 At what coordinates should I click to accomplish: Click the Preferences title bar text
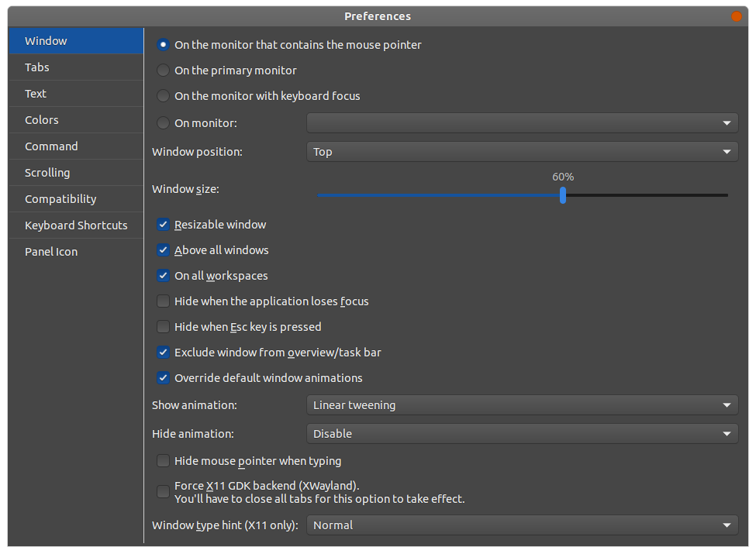(x=378, y=16)
